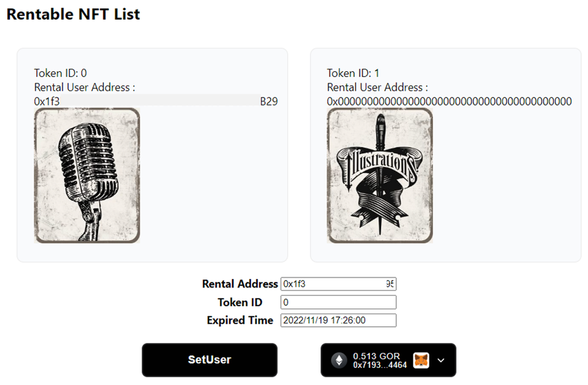Expand the wallet account dropdown chevron
Viewport: 588px width, 385px height.
(441, 360)
